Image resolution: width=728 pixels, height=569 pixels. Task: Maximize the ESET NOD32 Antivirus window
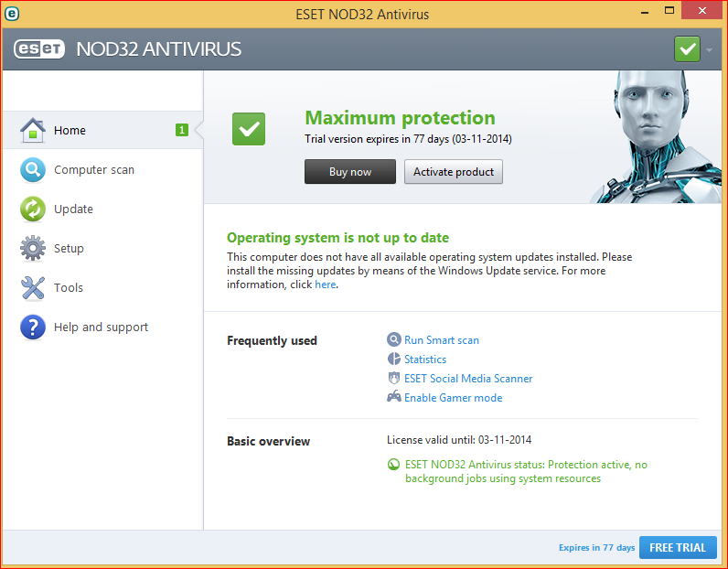[669, 11]
